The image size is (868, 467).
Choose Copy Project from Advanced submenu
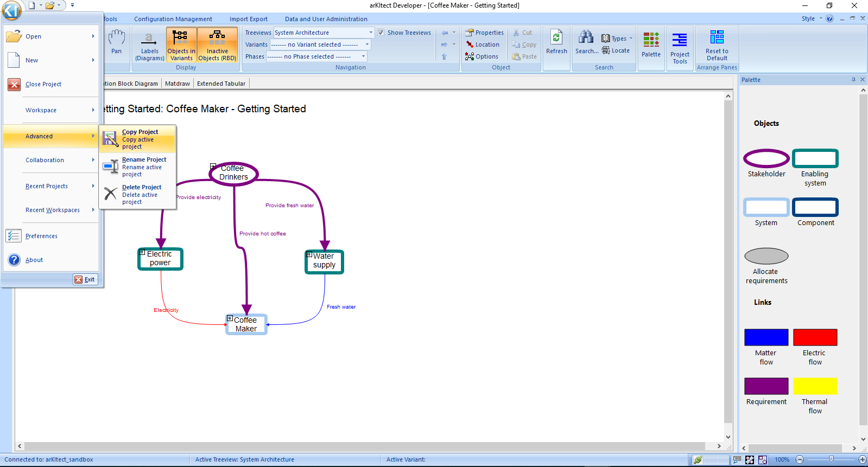click(x=138, y=139)
